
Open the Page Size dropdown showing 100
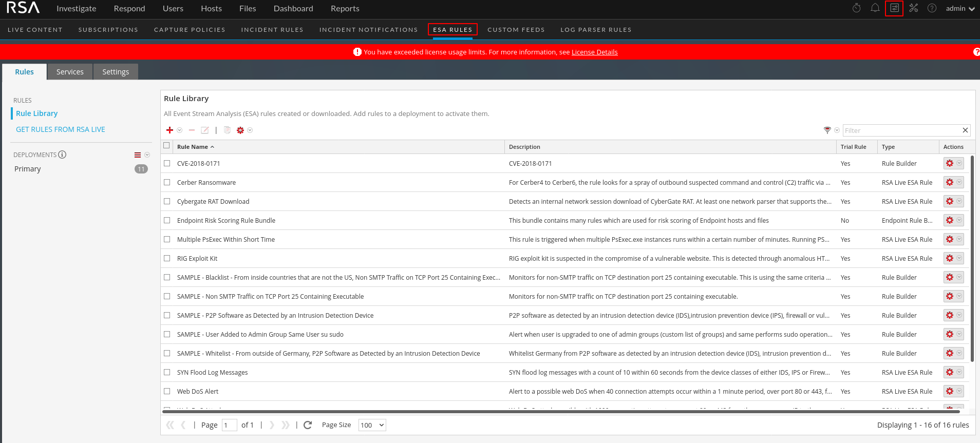[x=372, y=425]
